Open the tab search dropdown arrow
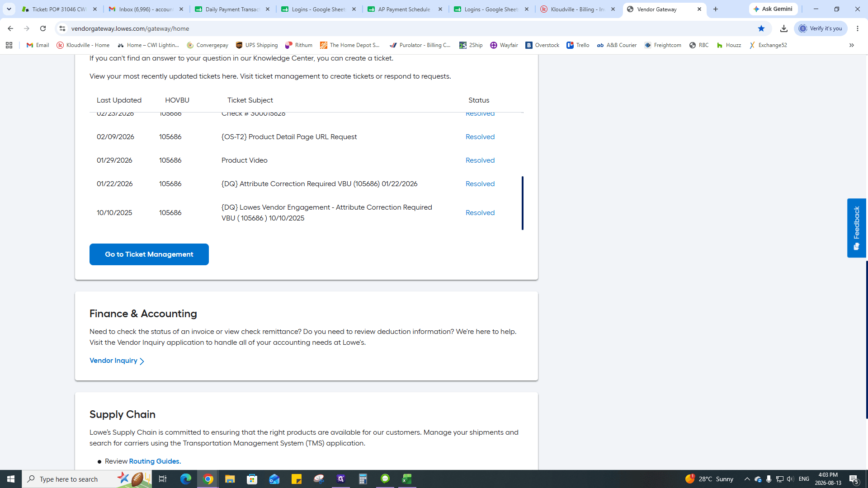The height and width of the screenshot is (488, 868). [9, 9]
